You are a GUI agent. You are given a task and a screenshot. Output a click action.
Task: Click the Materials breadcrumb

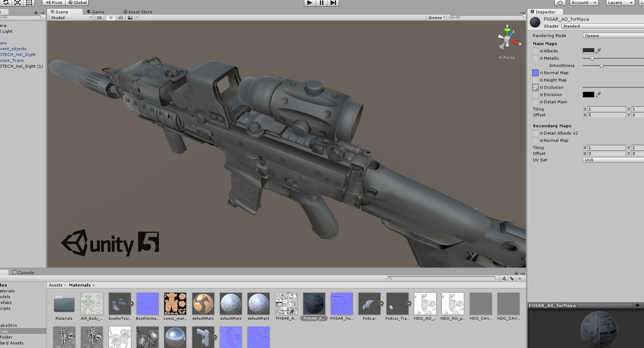pos(79,285)
